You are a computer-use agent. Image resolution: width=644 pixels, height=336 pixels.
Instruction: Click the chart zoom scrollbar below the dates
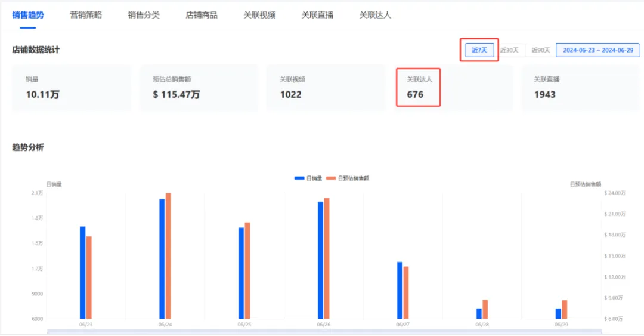(x=324, y=331)
